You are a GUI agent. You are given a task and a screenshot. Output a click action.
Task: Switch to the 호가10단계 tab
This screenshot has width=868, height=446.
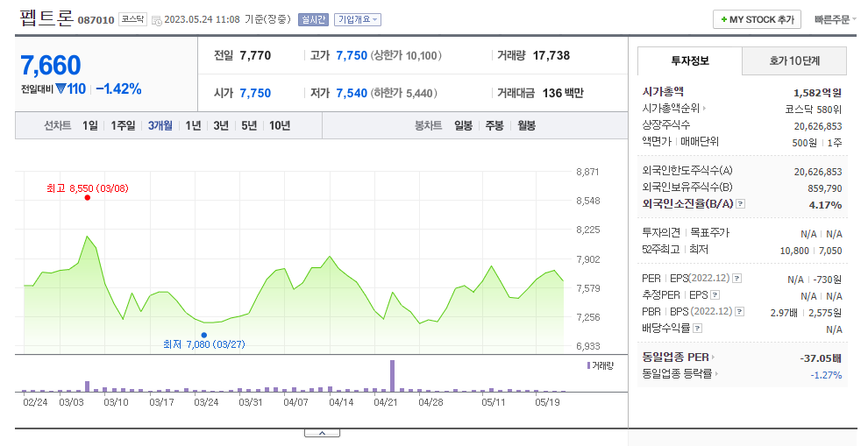(794, 60)
